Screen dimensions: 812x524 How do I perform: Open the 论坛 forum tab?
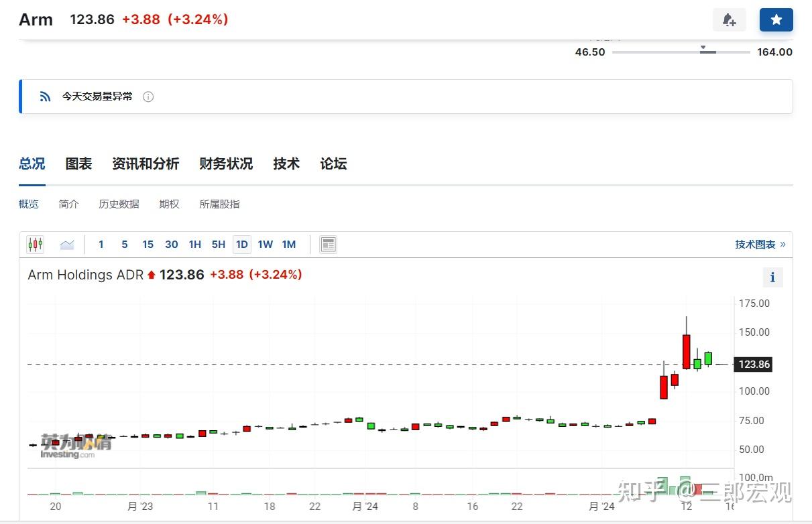click(x=333, y=163)
